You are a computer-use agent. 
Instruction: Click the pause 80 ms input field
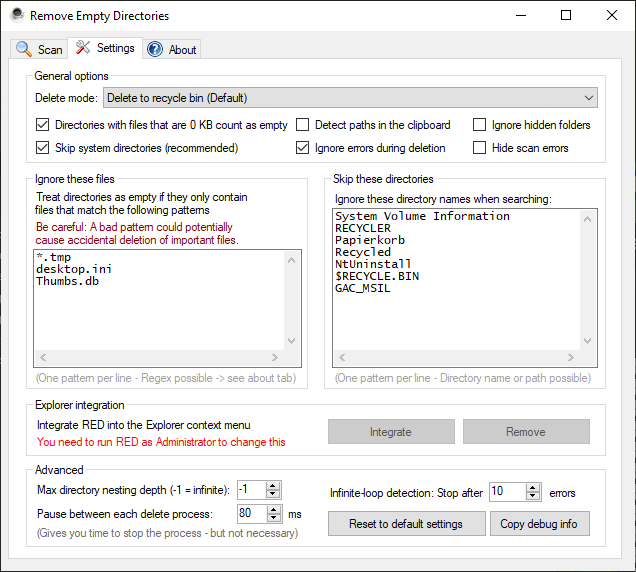point(253,514)
